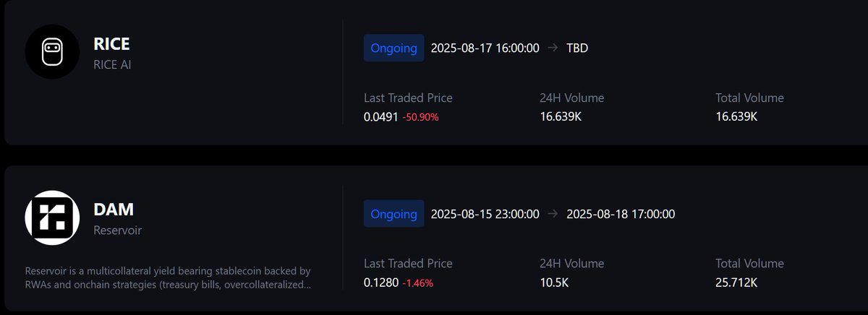
Task: Select DAM start date 2025-08-15 23:00:00
Action: coord(485,214)
